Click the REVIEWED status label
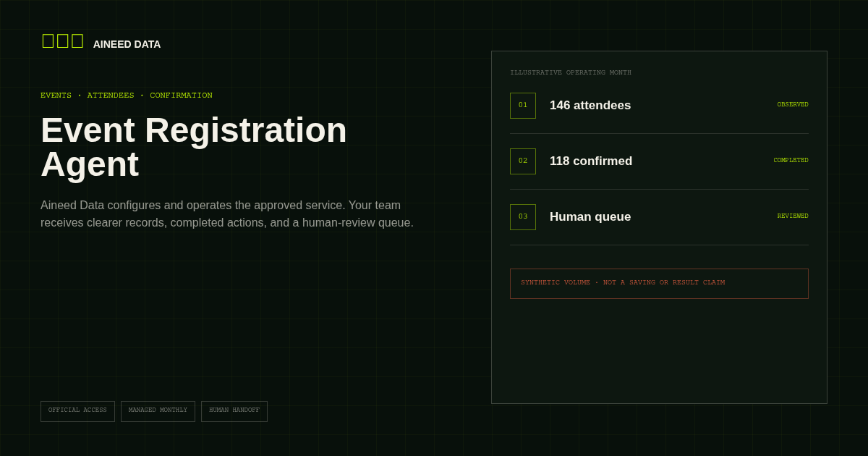The width and height of the screenshot is (868, 456). click(x=793, y=216)
